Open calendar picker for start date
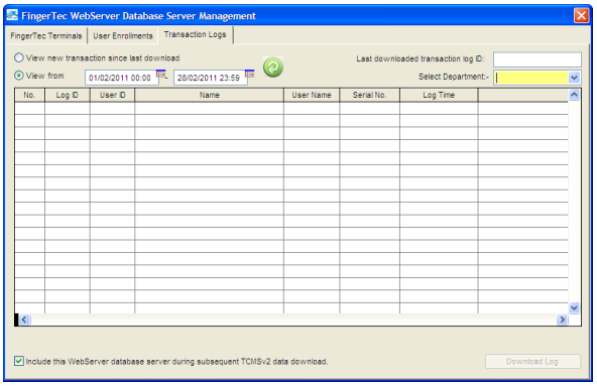This screenshot has height=386, width=597. pyautogui.click(x=162, y=74)
